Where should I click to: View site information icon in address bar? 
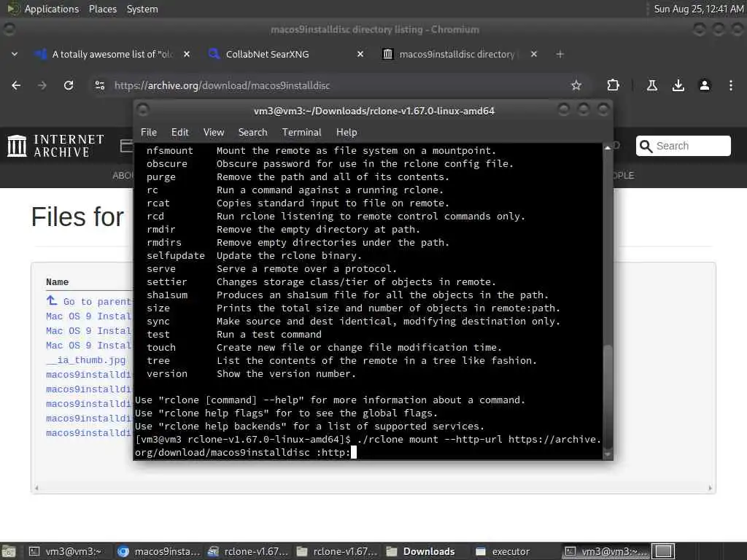99,85
